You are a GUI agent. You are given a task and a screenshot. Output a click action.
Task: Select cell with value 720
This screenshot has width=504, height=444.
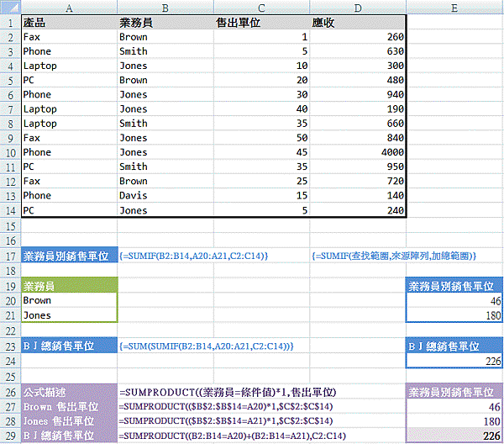tap(358, 181)
